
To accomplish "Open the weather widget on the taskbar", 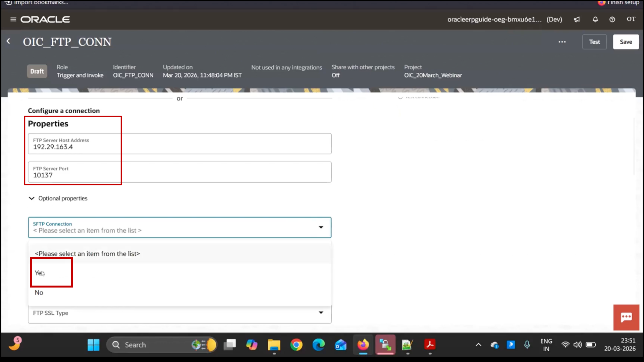I will tap(15, 344).
